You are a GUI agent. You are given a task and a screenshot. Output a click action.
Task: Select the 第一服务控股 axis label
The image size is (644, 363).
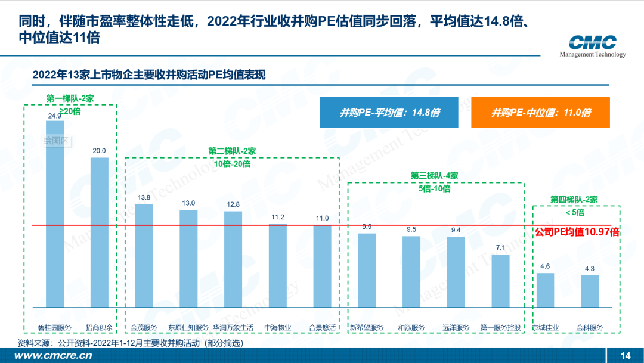coord(500,328)
